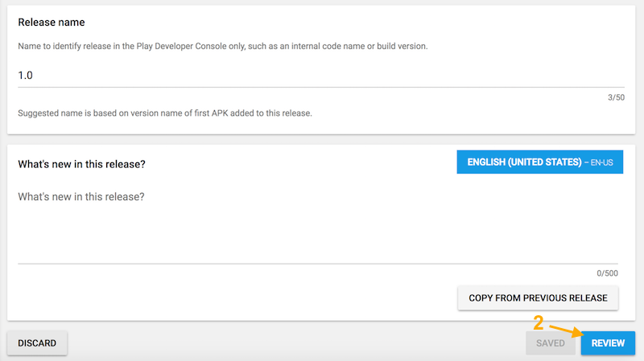644x361 pixels.
Task: Click the Play Developer Console description text
Action: click(x=223, y=47)
